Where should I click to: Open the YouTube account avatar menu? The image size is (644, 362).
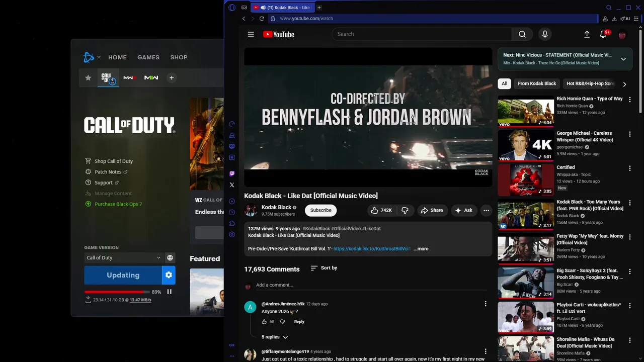(622, 35)
